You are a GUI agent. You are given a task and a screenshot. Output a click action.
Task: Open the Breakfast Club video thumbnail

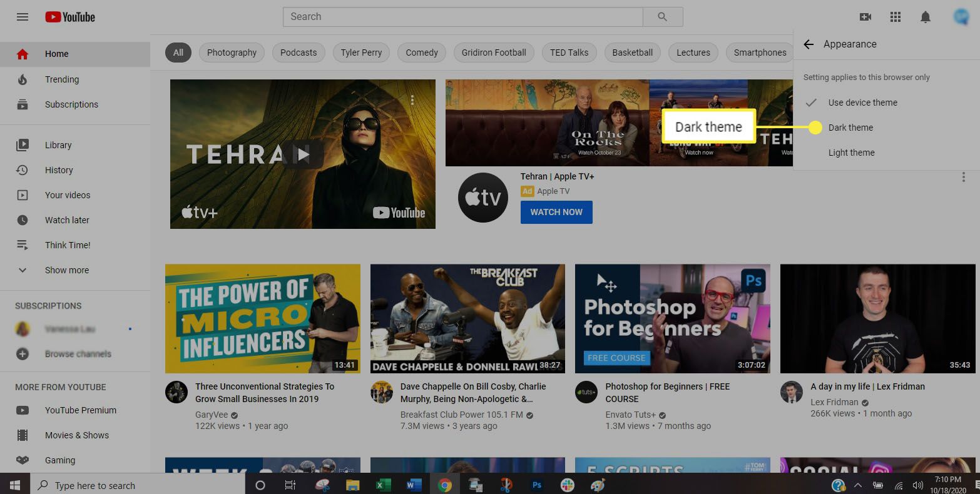click(x=467, y=319)
